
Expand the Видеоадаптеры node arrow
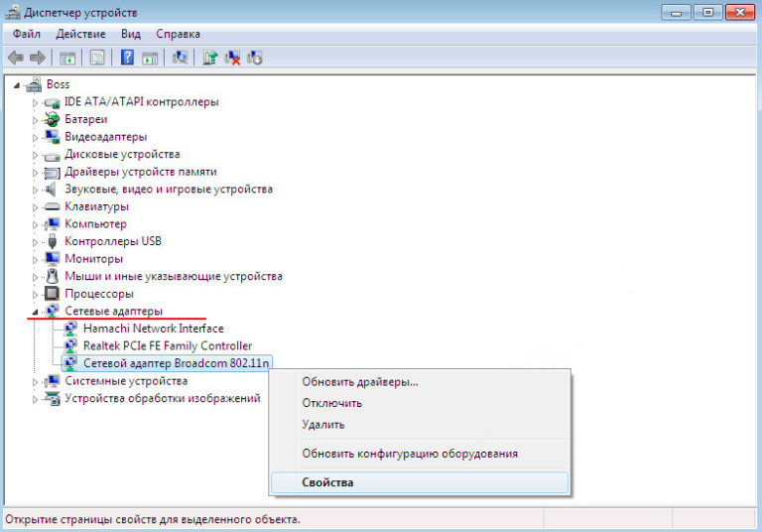[35, 138]
